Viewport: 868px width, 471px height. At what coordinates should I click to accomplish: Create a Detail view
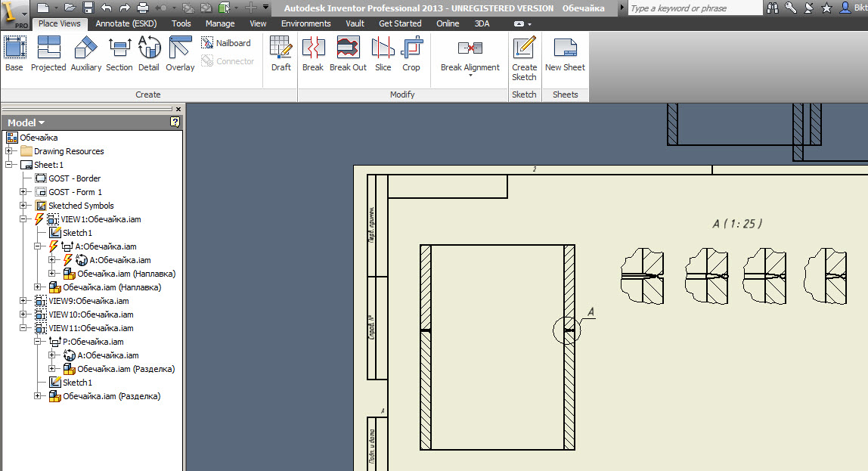coord(149,54)
